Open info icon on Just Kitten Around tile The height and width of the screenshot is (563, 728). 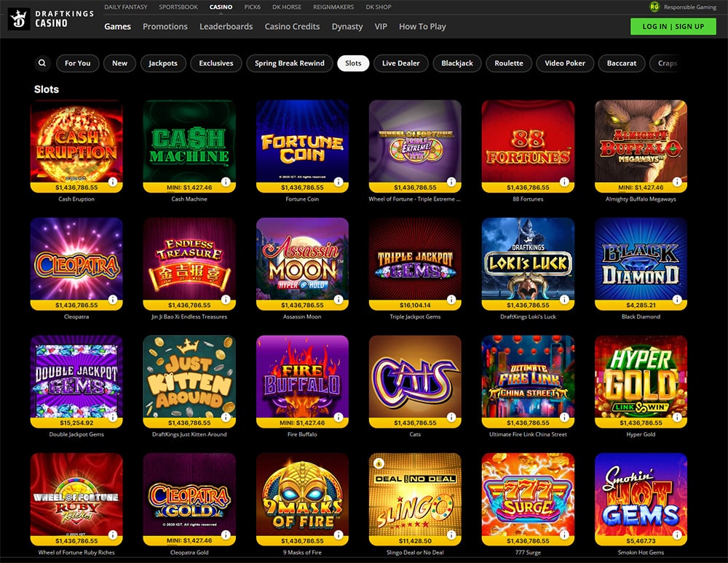[226, 418]
